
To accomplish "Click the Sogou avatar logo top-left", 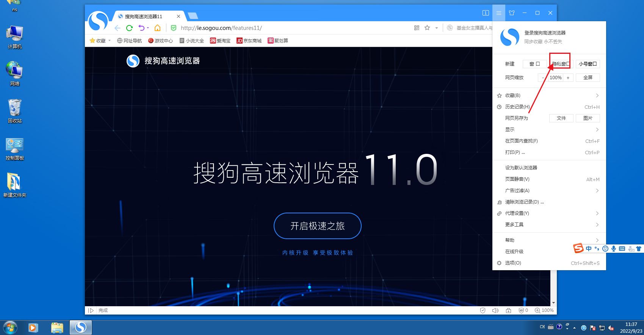I will tap(98, 21).
